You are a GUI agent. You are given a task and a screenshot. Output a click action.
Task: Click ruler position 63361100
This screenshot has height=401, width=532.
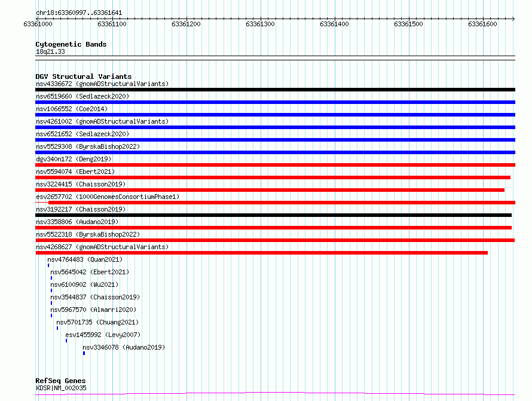click(112, 24)
